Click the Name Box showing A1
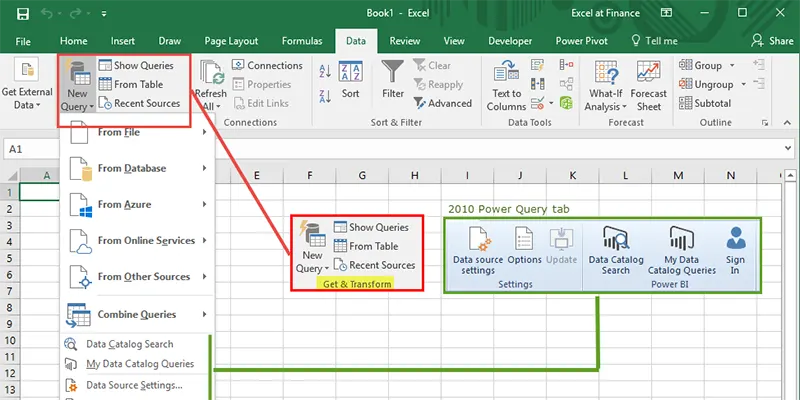Screen dimensions: 800x400 point(31,149)
